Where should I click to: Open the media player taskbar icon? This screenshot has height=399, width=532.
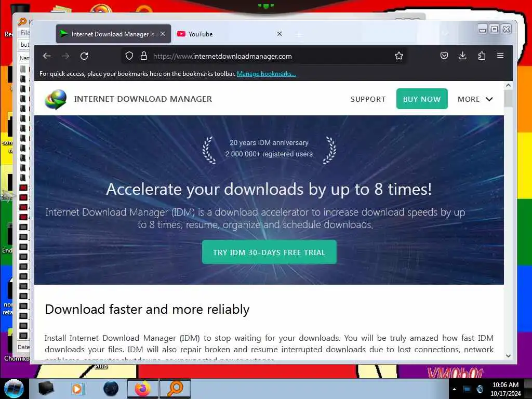(x=77, y=389)
